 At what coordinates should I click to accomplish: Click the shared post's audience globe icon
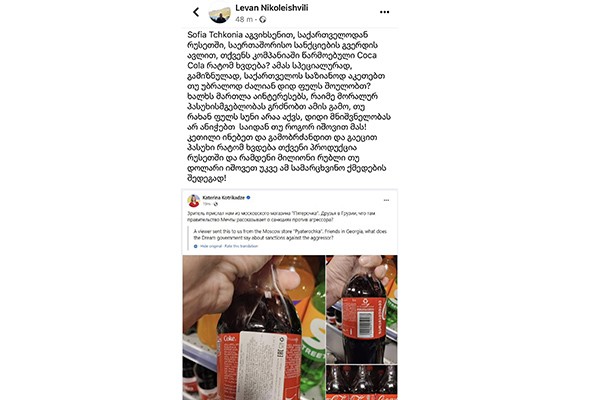[x=216, y=204]
